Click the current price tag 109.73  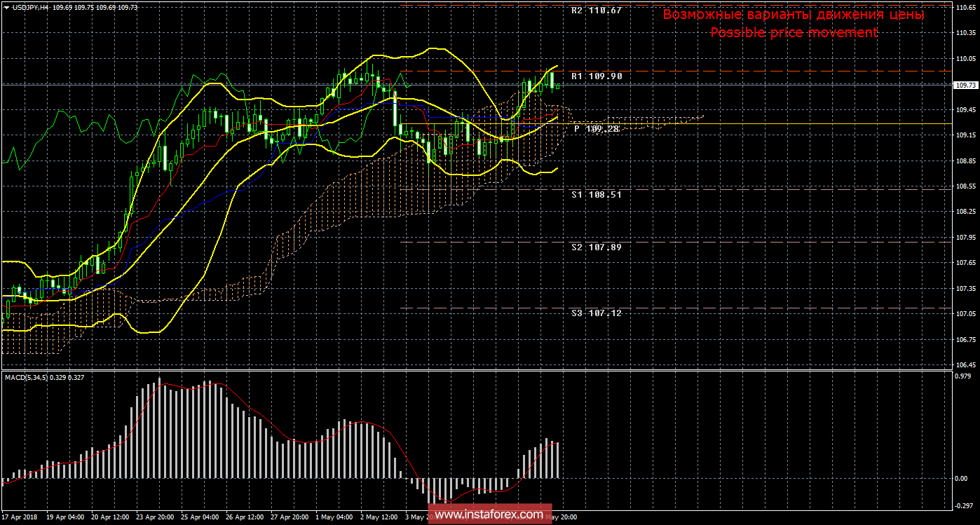pyautogui.click(x=965, y=85)
